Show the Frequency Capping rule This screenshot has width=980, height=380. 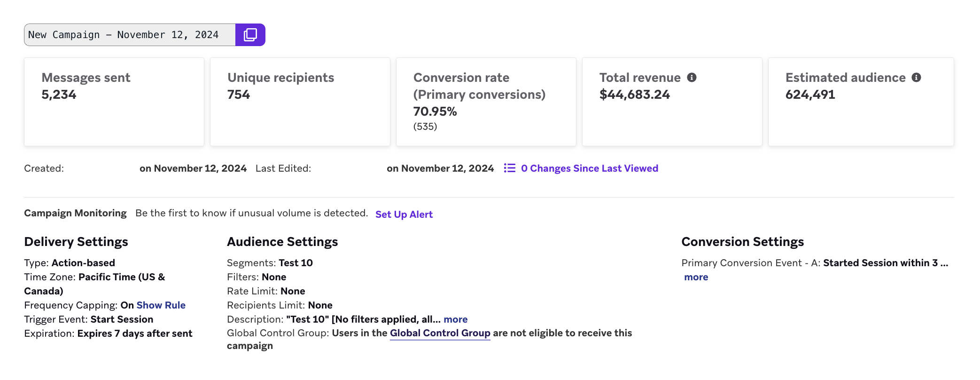coord(161,305)
